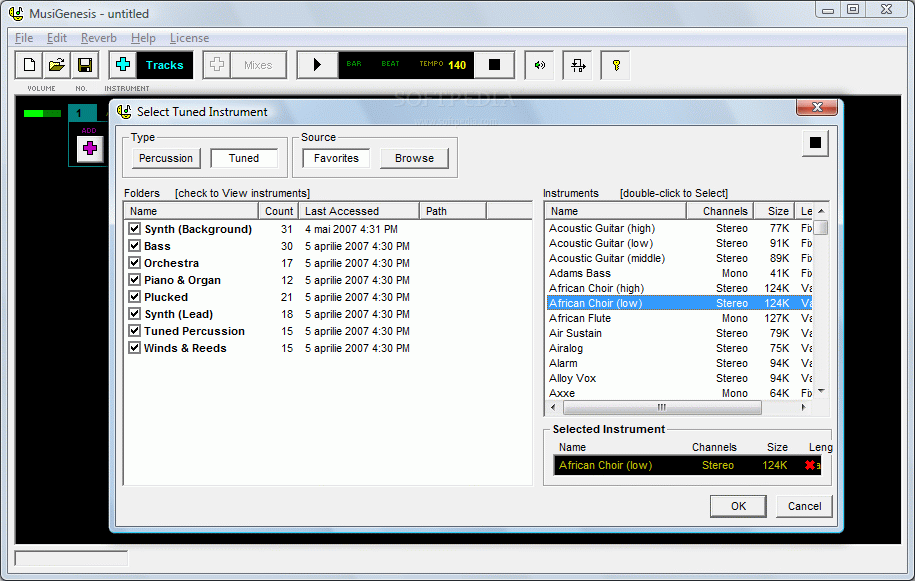Click the horizontal scrollbar thumb in instruments
This screenshot has width=915, height=581.
662,407
